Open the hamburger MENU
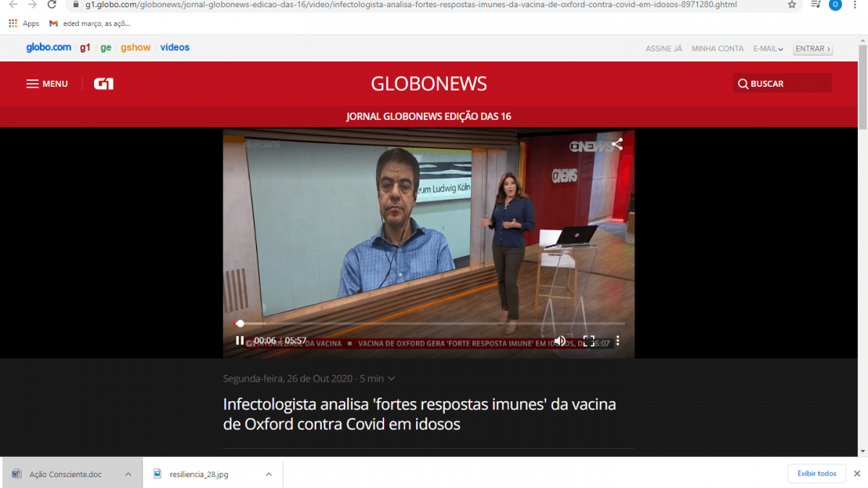868x488 pixels. tap(47, 84)
